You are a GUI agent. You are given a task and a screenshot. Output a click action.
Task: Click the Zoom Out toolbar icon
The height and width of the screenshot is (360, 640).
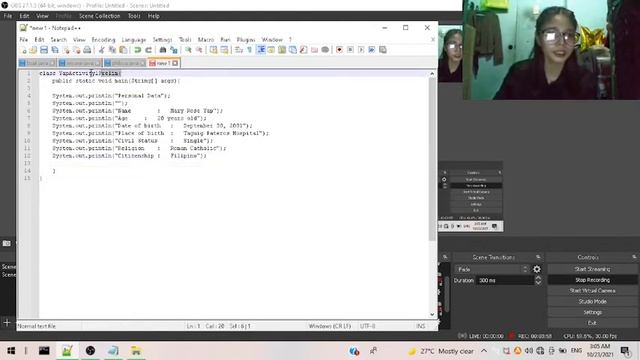pyautogui.click(x=199, y=50)
